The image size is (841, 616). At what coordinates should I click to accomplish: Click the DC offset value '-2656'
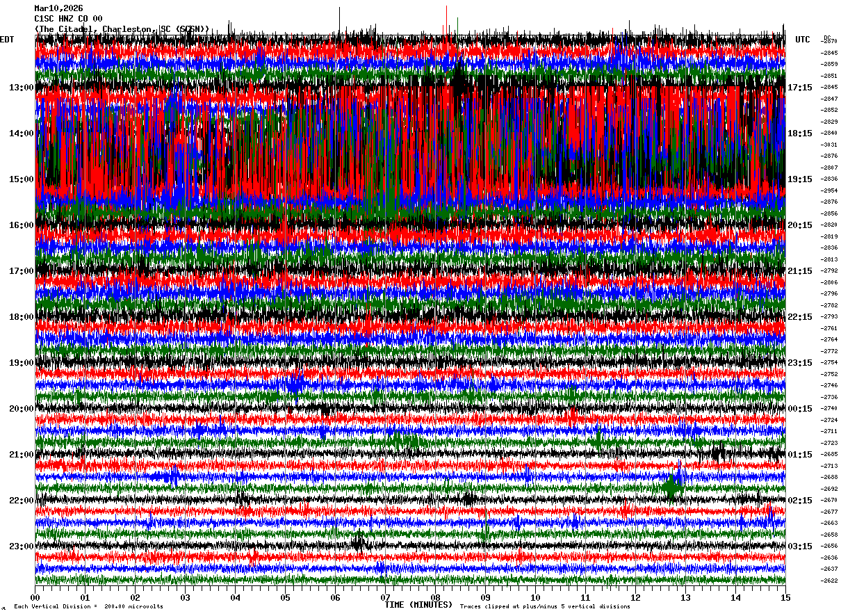point(830,546)
